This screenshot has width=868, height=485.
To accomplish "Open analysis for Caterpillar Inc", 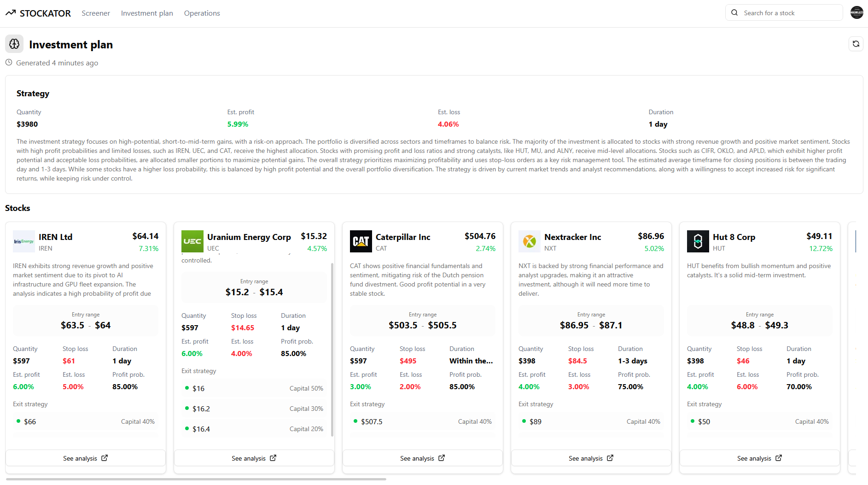I will pyautogui.click(x=422, y=458).
